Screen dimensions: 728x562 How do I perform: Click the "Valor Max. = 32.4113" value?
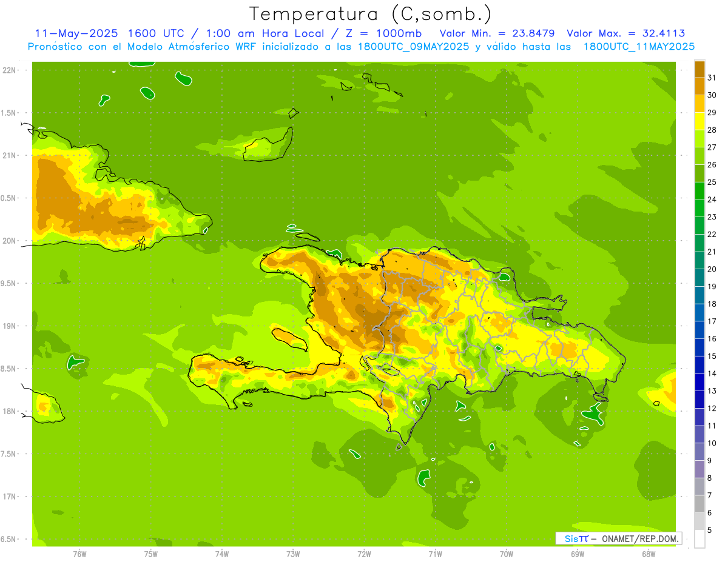click(x=626, y=33)
